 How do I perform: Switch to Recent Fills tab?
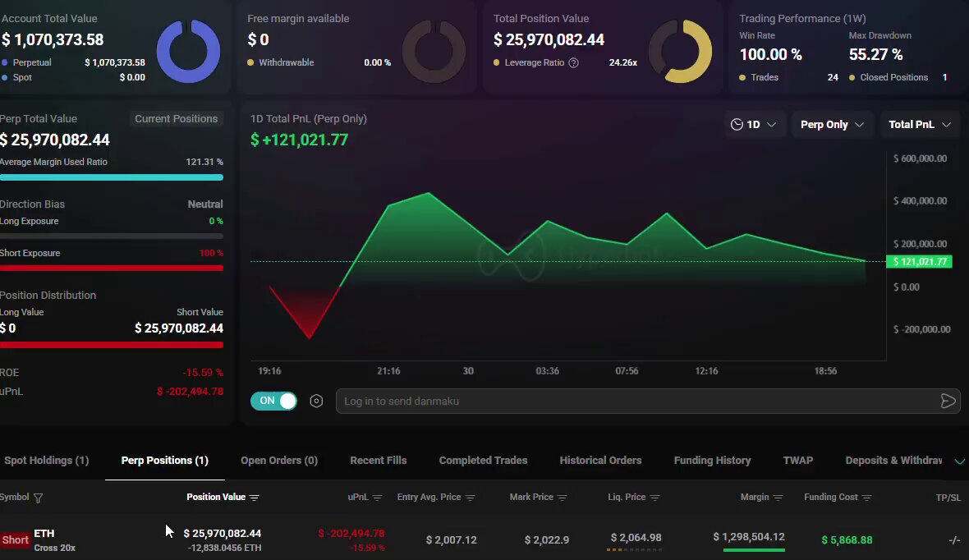pyautogui.click(x=379, y=461)
